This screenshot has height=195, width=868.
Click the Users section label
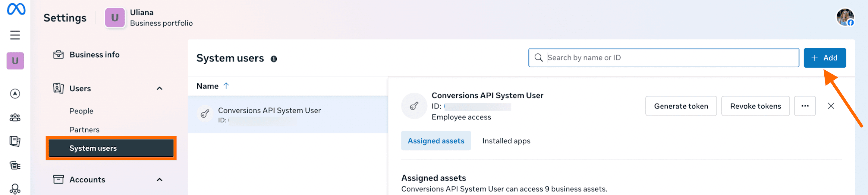80,88
